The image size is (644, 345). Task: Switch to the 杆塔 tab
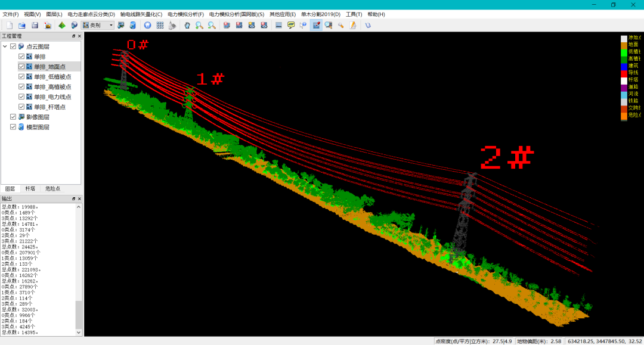pos(30,188)
